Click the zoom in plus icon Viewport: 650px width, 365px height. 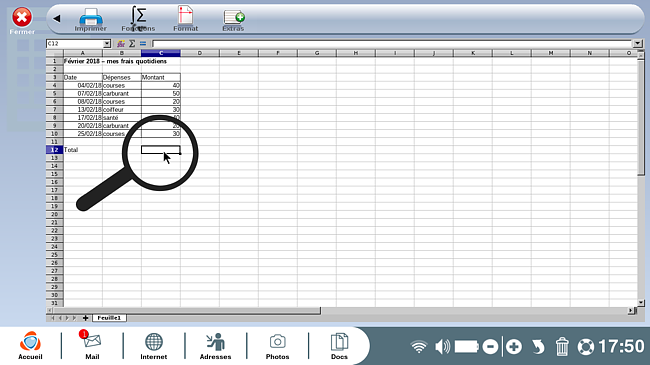(514, 347)
